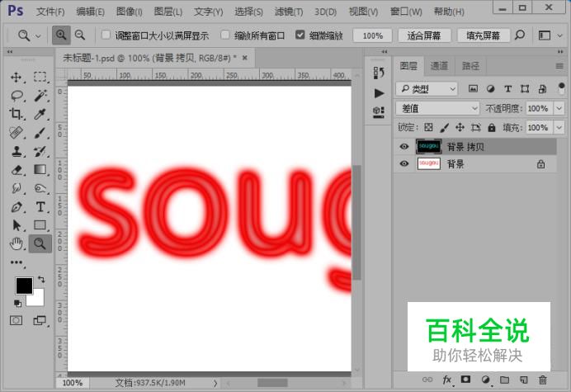Add a layer mask

tap(465, 380)
